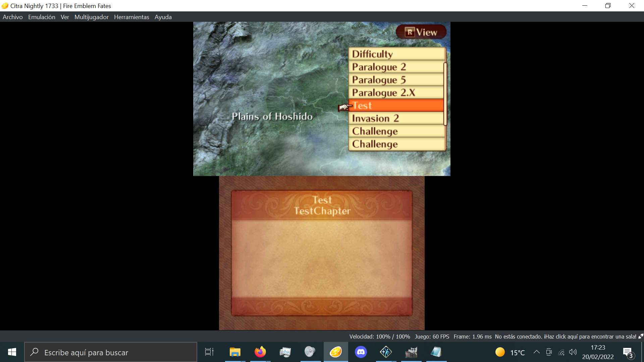Open the gray speaker app in the taskbar

tap(310, 352)
